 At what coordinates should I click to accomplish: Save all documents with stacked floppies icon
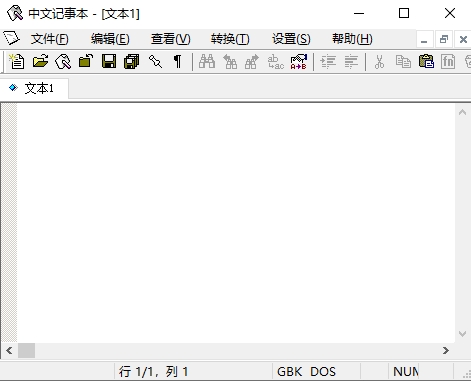coord(131,62)
